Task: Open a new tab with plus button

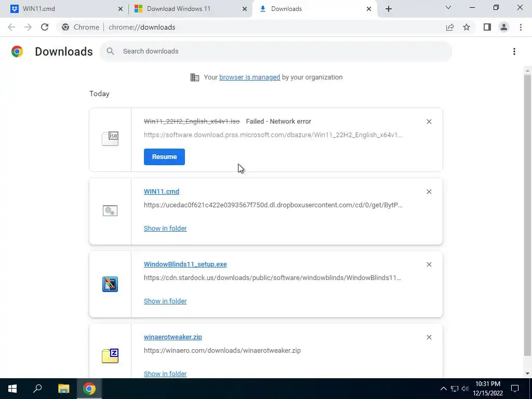Action: tap(389, 9)
